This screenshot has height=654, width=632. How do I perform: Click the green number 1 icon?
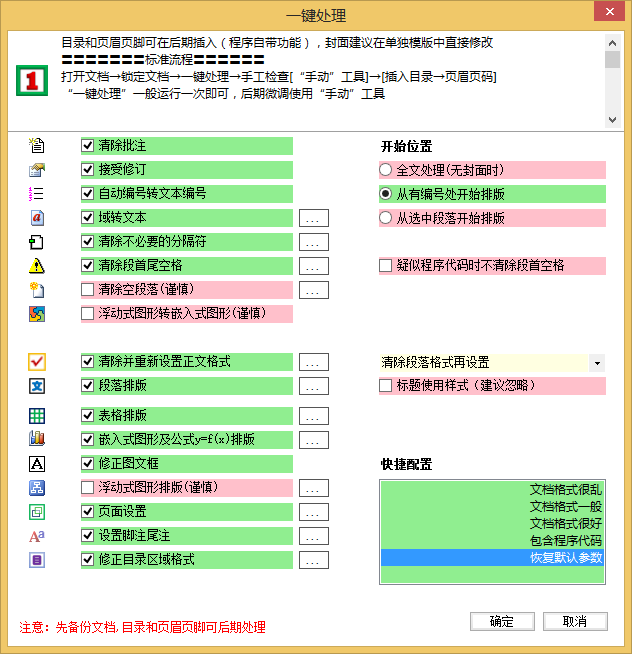(32, 80)
